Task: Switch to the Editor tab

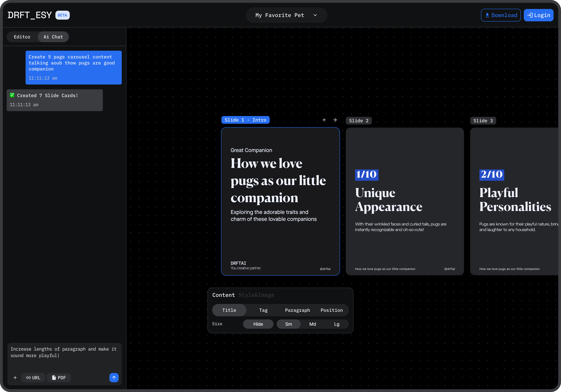Action: tap(22, 37)
